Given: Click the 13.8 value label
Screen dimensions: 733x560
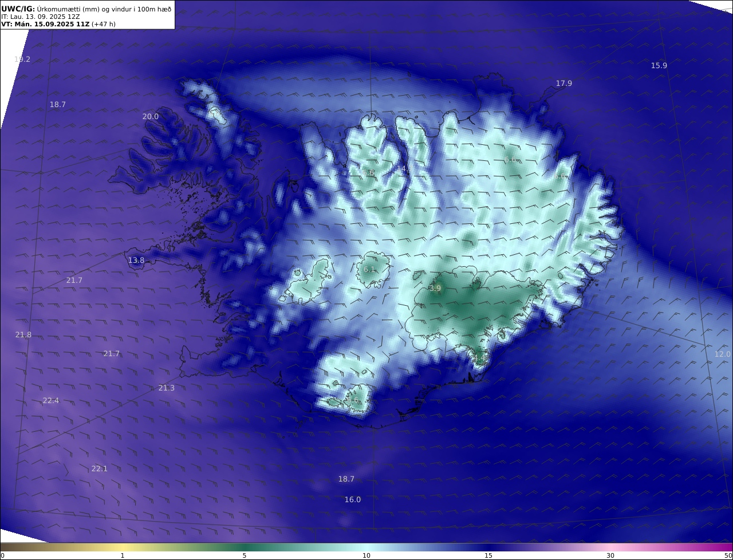Looking at the screenshot, I should tap(136, 260).
